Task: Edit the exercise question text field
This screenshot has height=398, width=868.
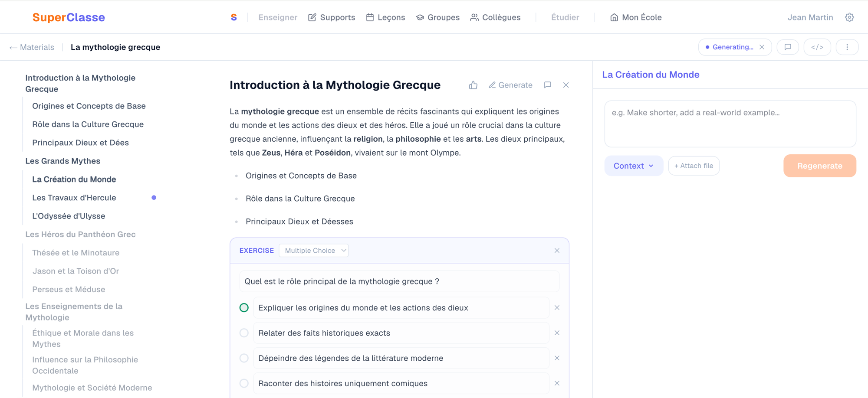Action: click(x=399, y=281)
